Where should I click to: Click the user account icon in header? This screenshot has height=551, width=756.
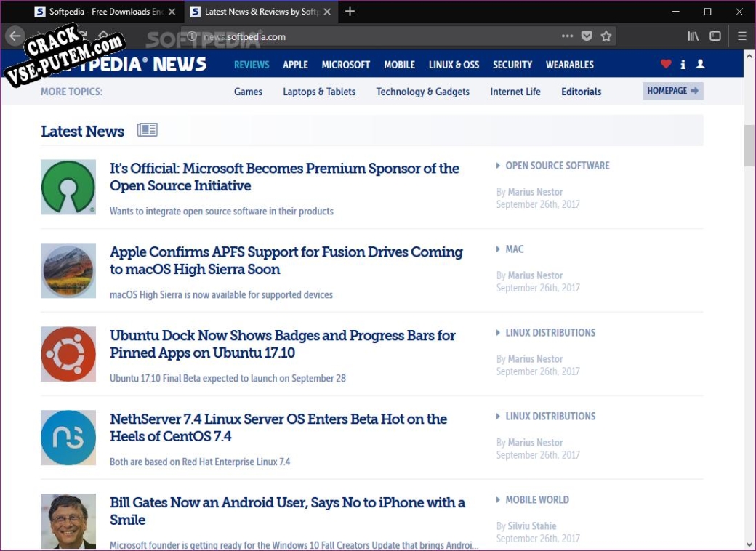point(701,64)
